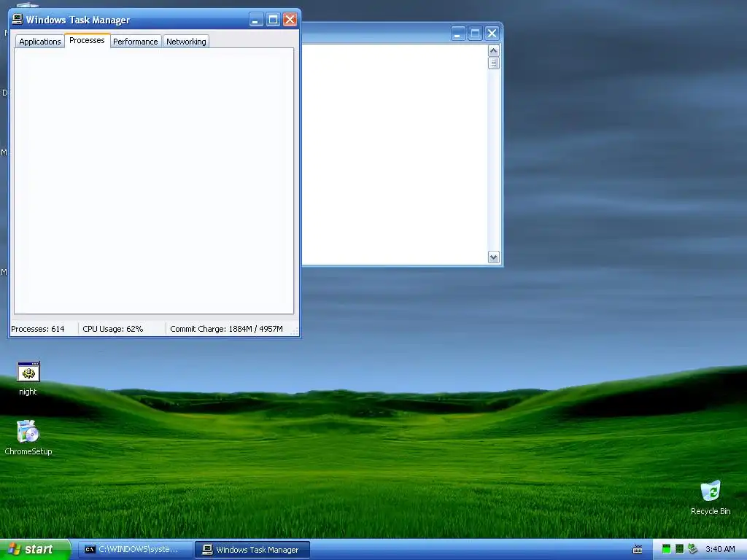Close the Windows Task Manager window

point(290,20)
